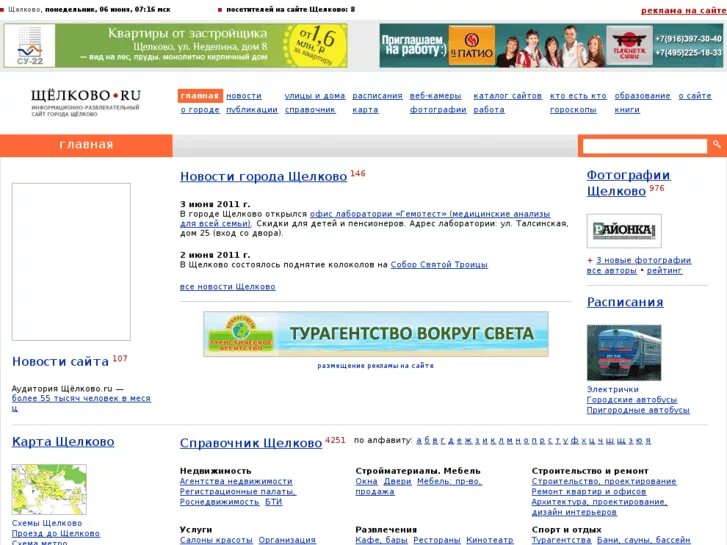
Task: Open Регистрационные палаты link
Action: (238, 491)
